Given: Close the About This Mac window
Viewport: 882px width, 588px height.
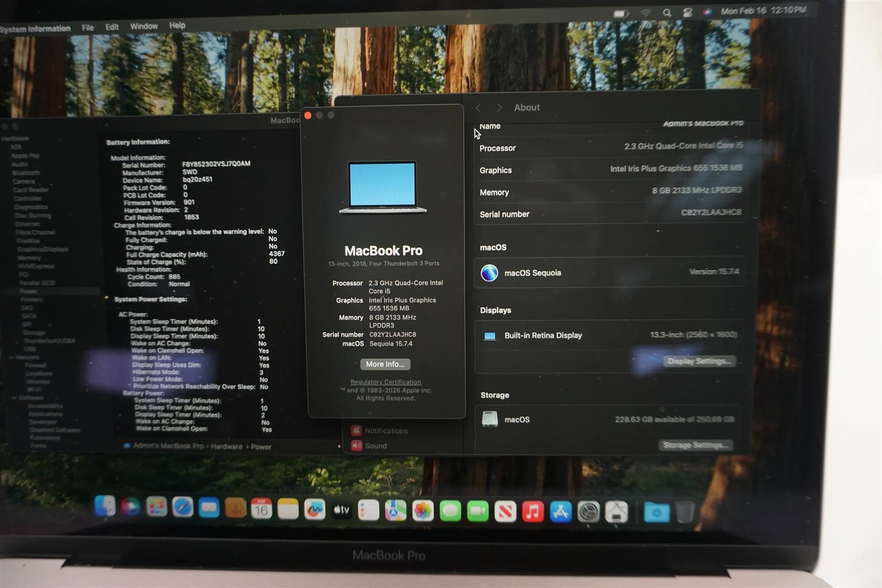Looking at the screenshot, I should tap(308, 115).
